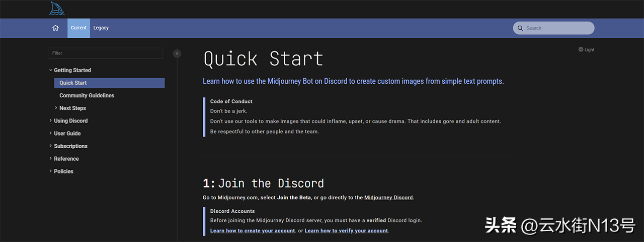This screenshot has height=242, width=644.
Task: Expand the Next Steps chevron
Action: [x=56, y=108]
